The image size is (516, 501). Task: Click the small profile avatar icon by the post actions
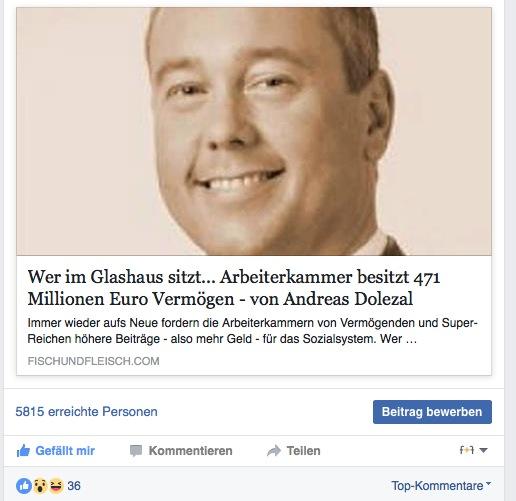pyautogui.click(x=466, y=450)
